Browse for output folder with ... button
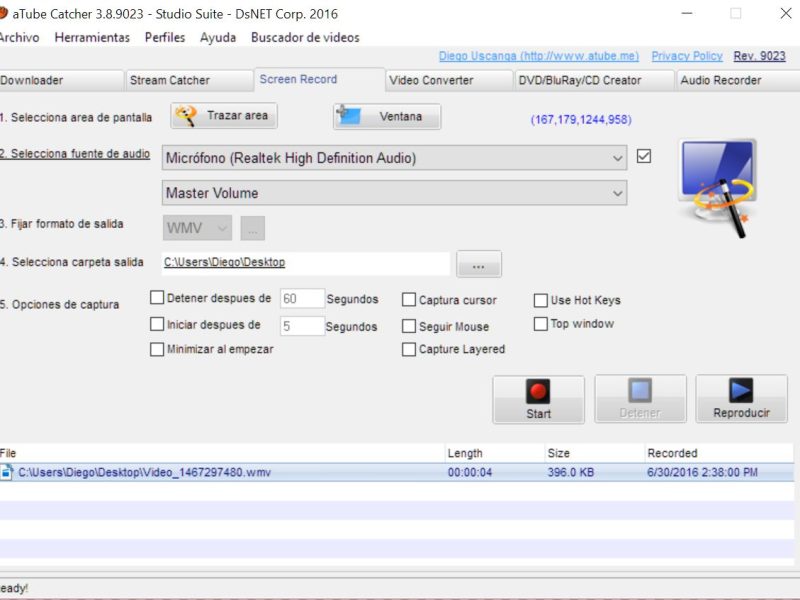800x600 pixels. [479, 264]
